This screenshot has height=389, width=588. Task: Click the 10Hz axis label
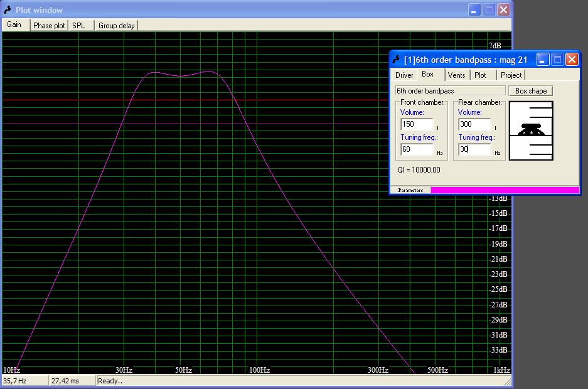[x=12, y=370]
